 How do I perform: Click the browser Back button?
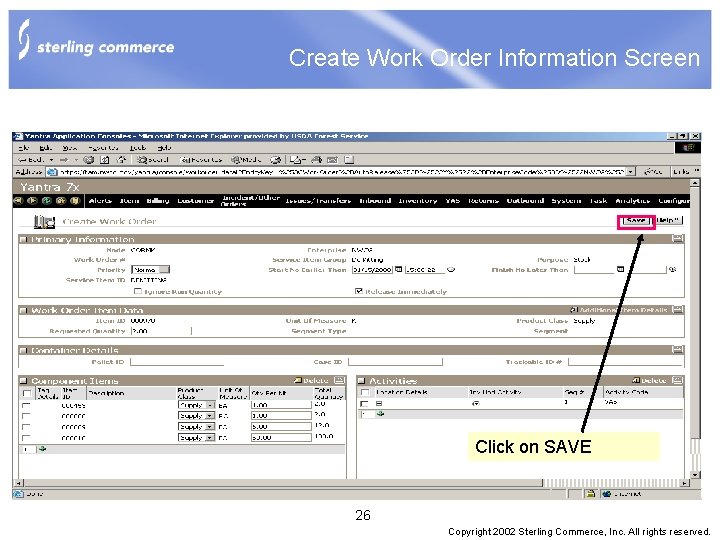click(31, 160)
